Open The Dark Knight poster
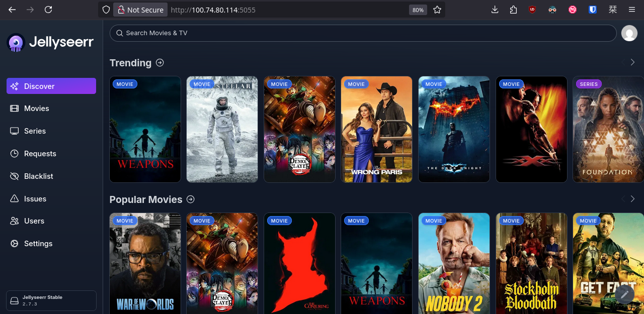 pyautogui.click(x=454, y=129)
